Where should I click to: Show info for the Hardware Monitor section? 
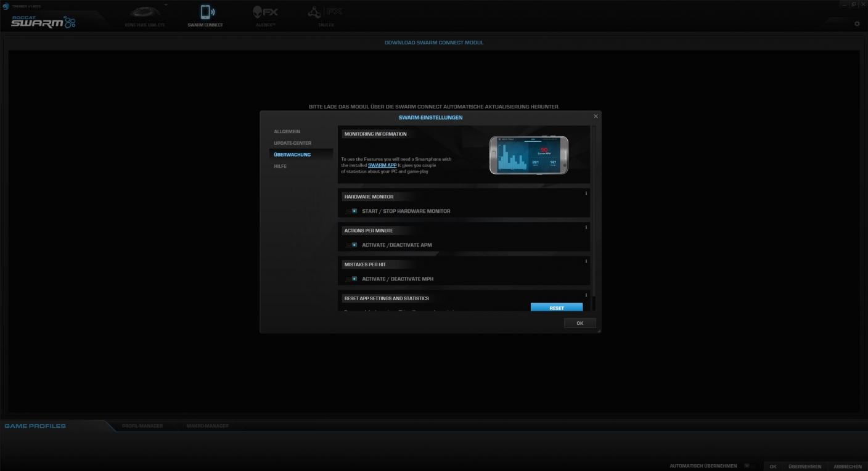tap(586, 194)
